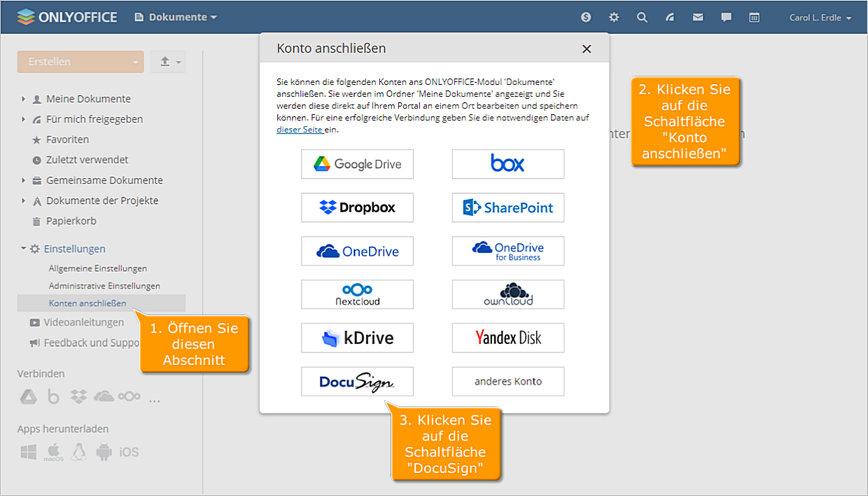Viewport: 868px width, 496px height.
Task: Connect an ownCloud account
Action: (507, 294)
